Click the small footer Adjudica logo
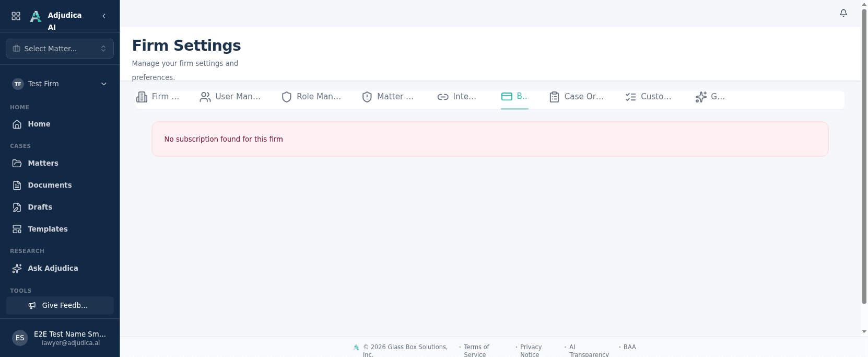Screen dimensions: 868x357 356,347
